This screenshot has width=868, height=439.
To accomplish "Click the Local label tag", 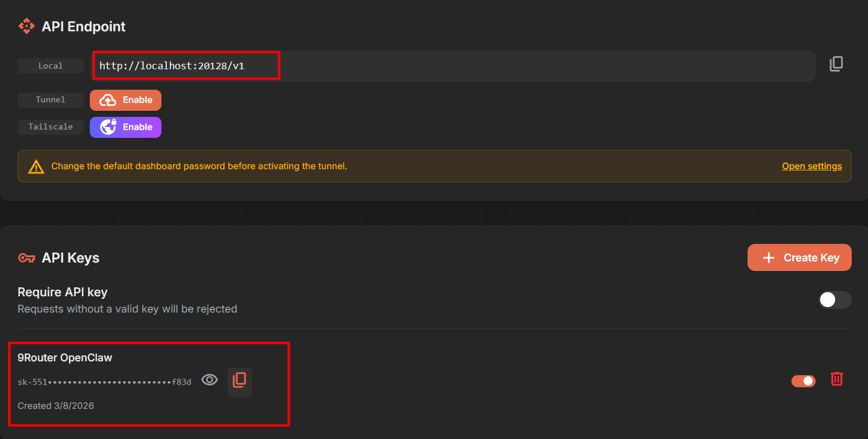I will [x=51, y=66].
